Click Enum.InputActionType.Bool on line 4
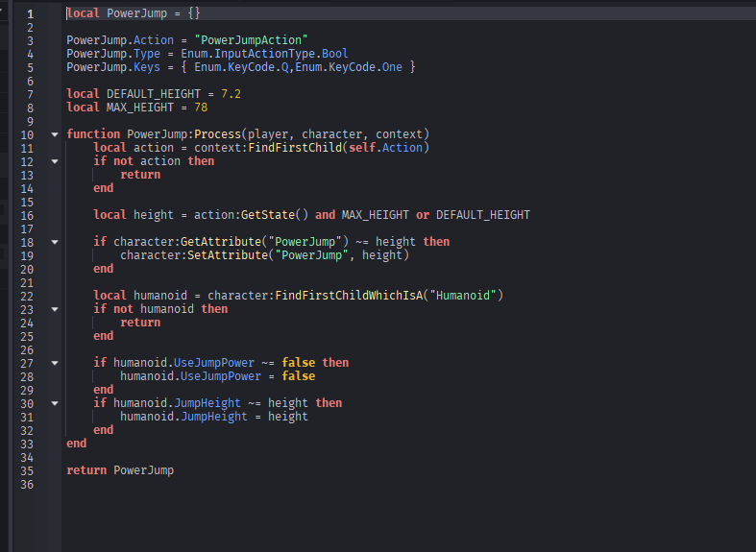The width and height of the screenshot is (756, 552). pos(264,54)
